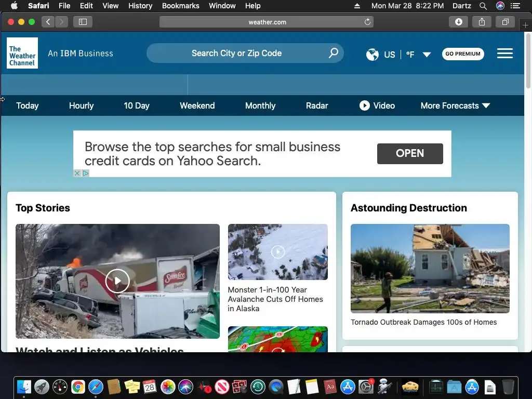The image size is (532, 399).
Task: Open Safari's downloads button
Action: pyautogui.click(x=458, y=22)
